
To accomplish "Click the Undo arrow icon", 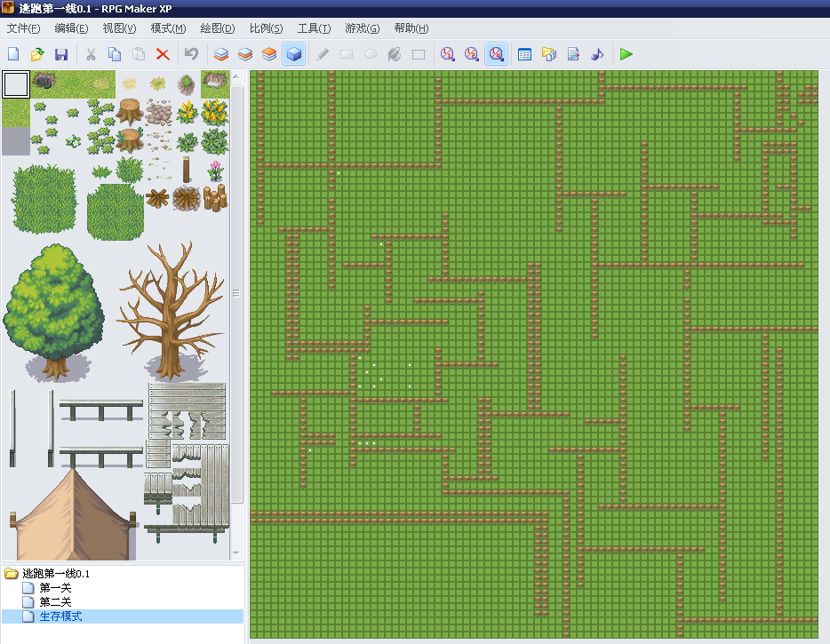I will [191, 54].
